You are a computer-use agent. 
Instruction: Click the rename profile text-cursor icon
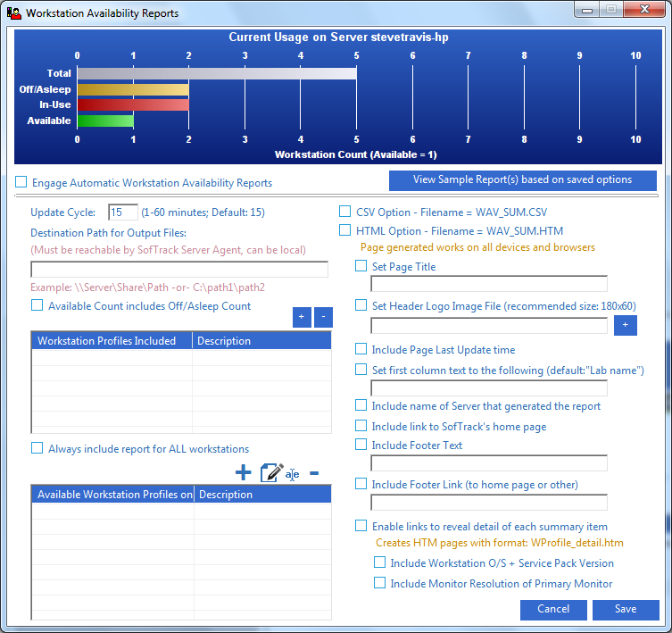(293, 474)
